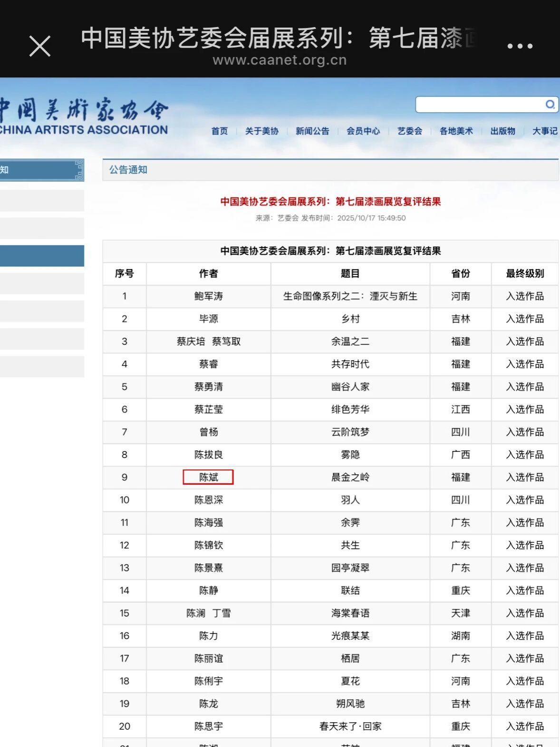Viewport: 560px width, 747px height.
Task: Click the 作者 column header
Action: 208,274
